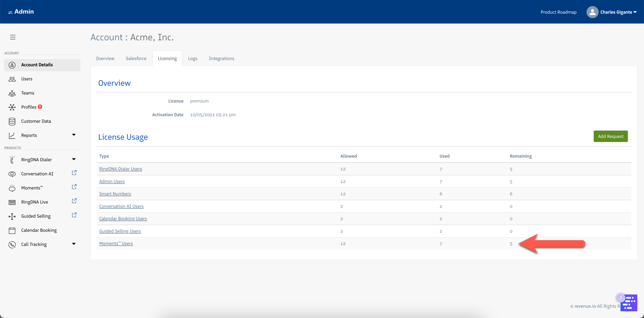Screen dimensions: 644x318
Task: Open the Smart Numbers link
Action: click(115, 193)
